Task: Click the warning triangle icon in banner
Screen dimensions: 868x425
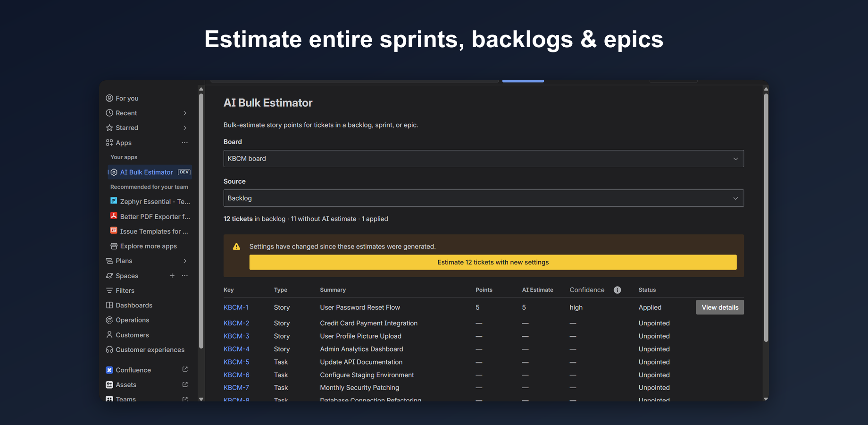Action: (x=236, y=246)
